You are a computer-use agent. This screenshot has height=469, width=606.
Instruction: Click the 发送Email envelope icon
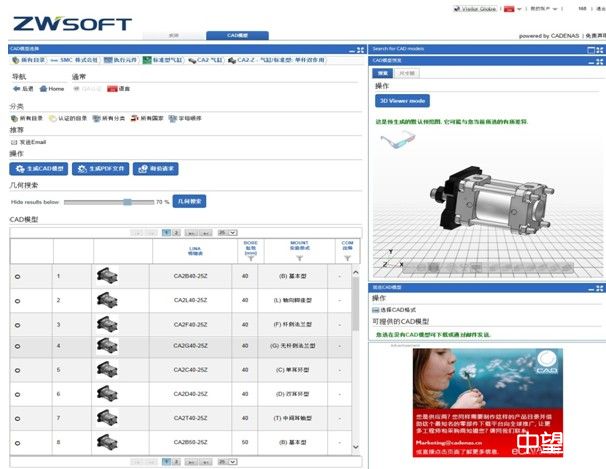click(14, 142)
